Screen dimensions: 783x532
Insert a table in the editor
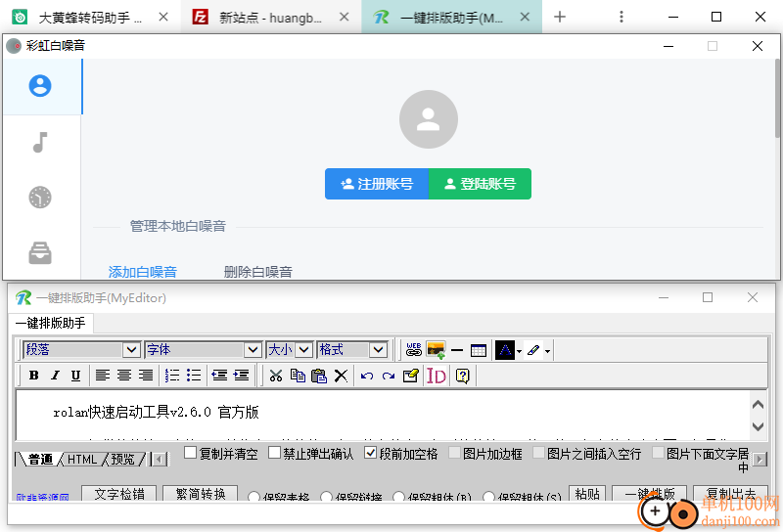coord(479,350)
